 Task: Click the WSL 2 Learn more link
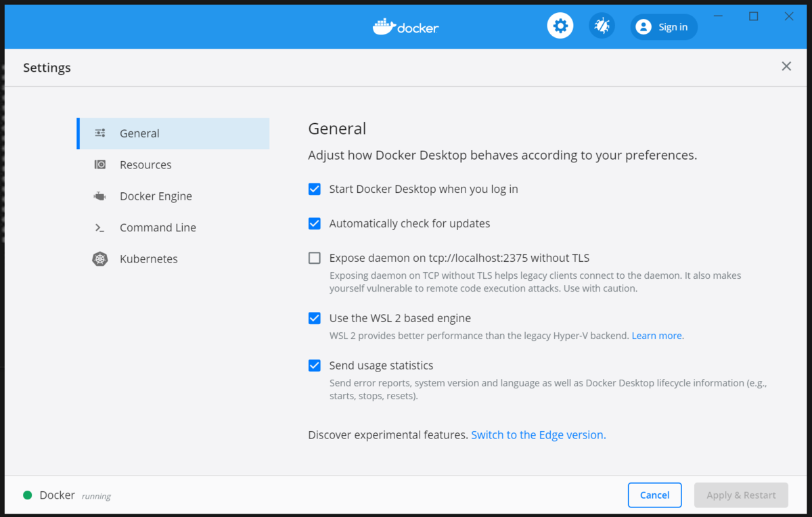tap(656, 335)
